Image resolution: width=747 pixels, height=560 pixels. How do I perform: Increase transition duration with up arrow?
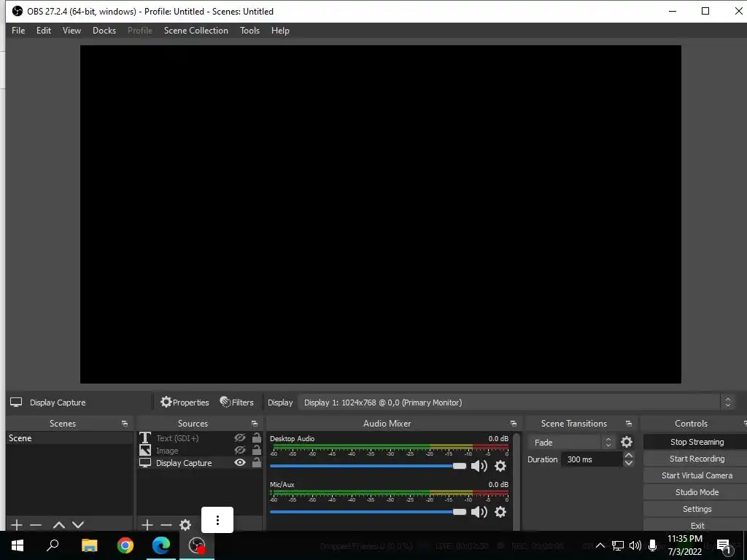click(629, 455)
